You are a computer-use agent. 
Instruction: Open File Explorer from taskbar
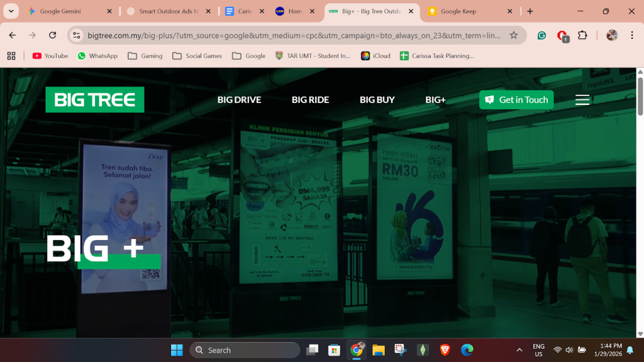click(x=378, y=350)
